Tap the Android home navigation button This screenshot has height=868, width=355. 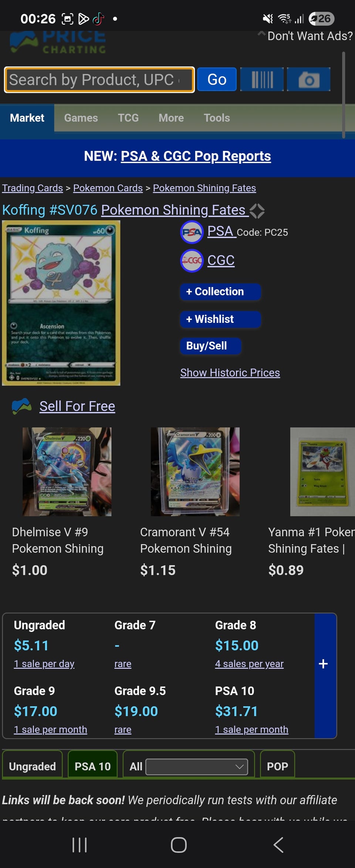178,845
